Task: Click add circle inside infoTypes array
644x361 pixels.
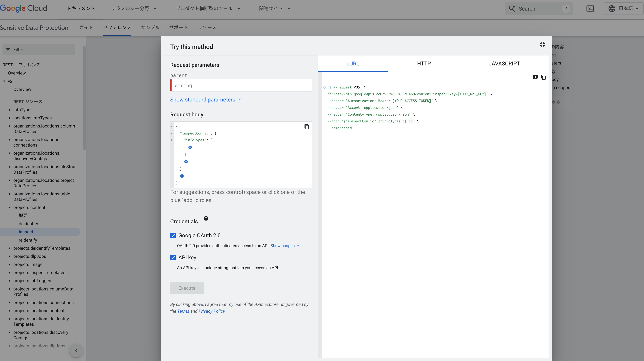Action: tap(190, 147)
